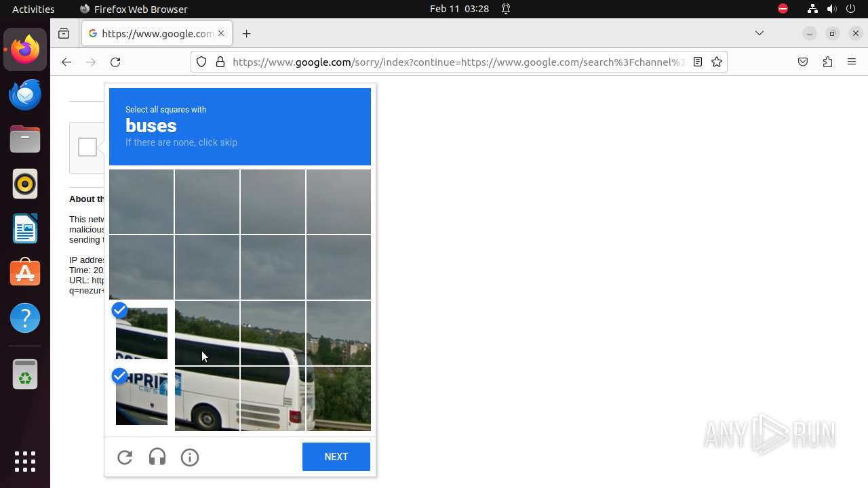Show site security padlock info
Viewport: 868px width, 488px height.
pos(220,62)
